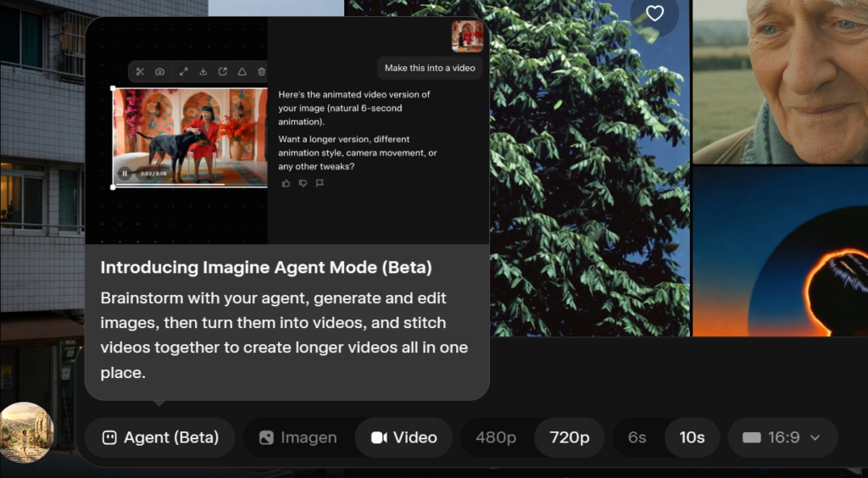Click the expand fullscreen icon in preview toolbar
The height and width of the screenshot is (478, 868).
coord(184,71)
